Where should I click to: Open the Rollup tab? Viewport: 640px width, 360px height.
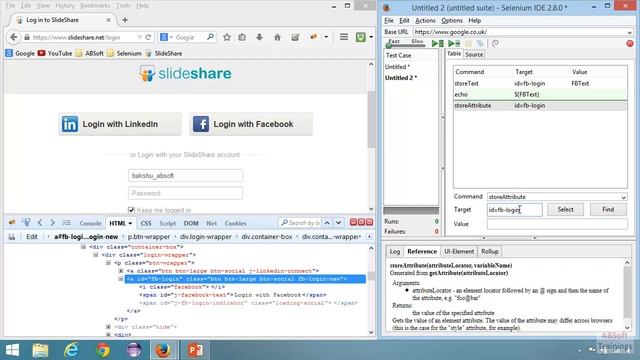coord(489,251)
